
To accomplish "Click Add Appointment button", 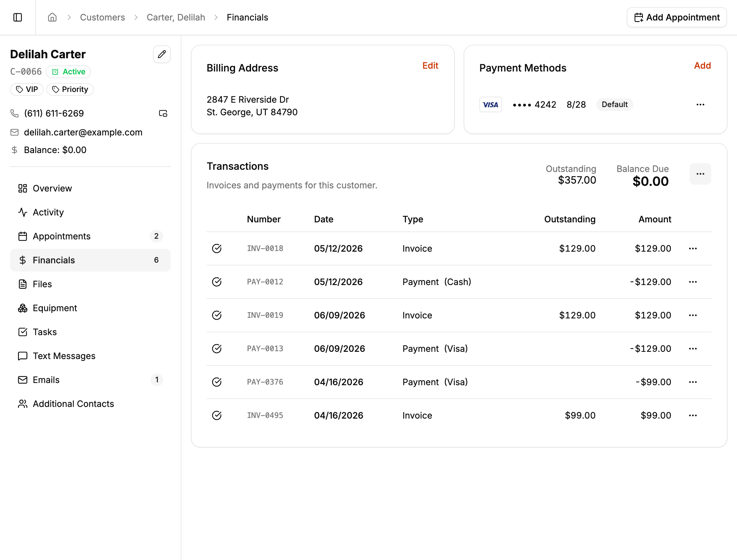I will (x=677, y=17).
